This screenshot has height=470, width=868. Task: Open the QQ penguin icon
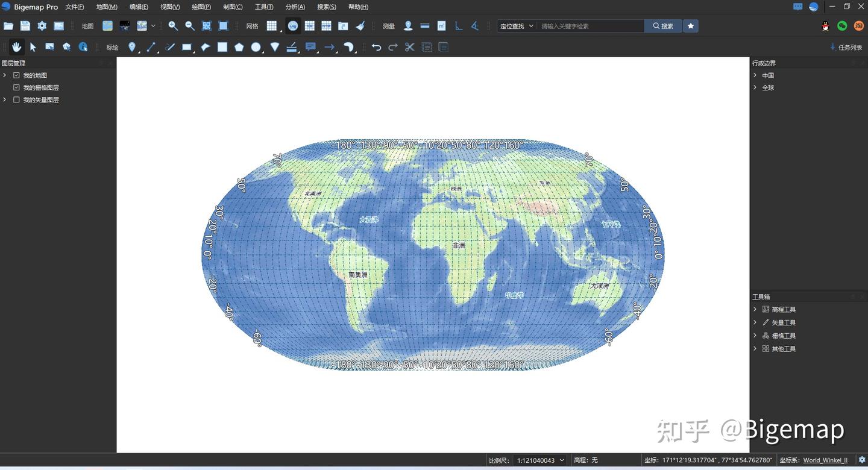coord(825,26)
